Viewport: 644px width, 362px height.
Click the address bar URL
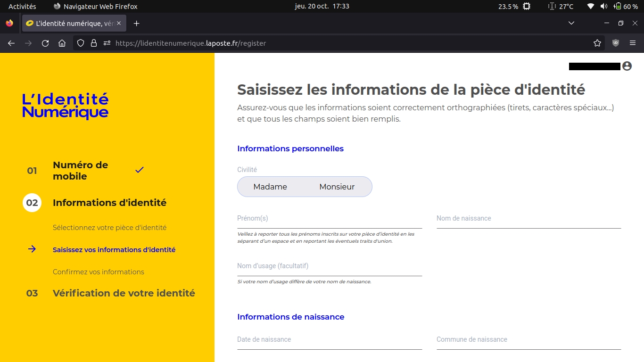190,43
